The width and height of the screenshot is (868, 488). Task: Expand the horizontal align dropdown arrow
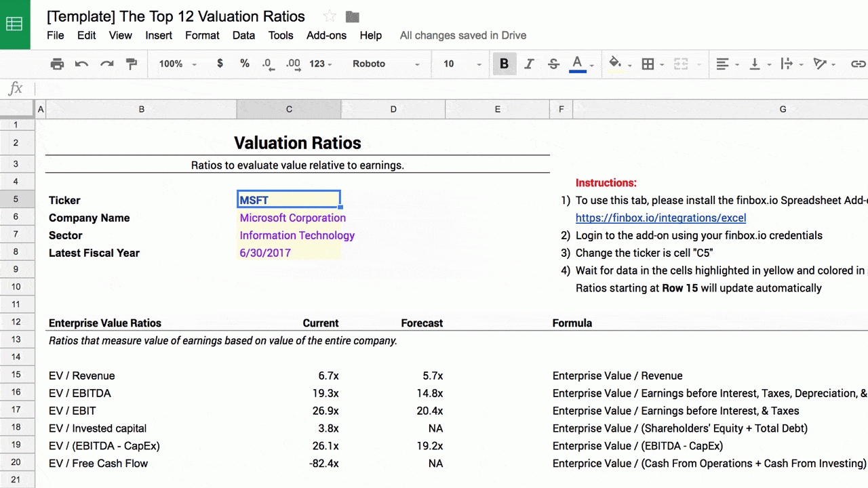tap(736, 64)
